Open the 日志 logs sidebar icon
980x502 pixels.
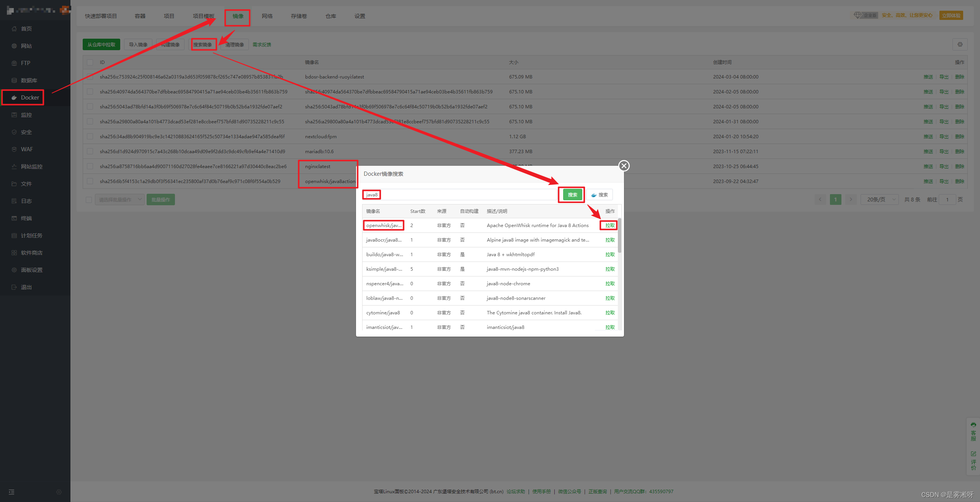pyautogui.click(x=14, y=201)
